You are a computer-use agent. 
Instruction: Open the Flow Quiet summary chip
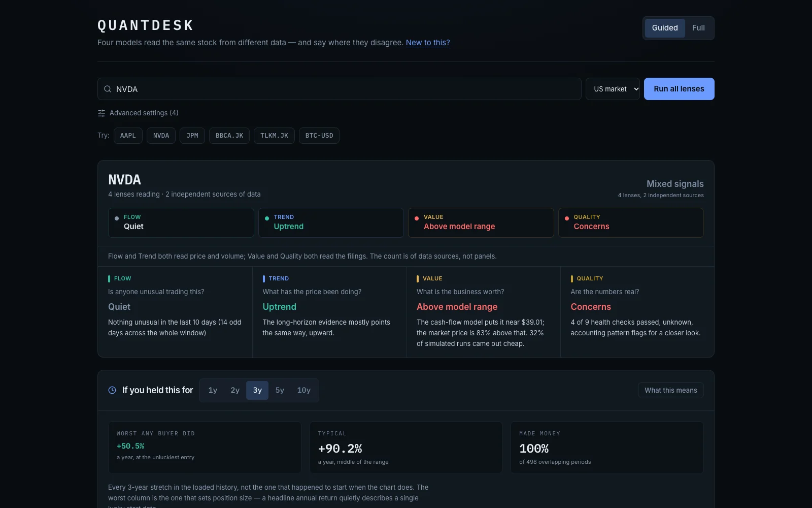pos(181,223)
